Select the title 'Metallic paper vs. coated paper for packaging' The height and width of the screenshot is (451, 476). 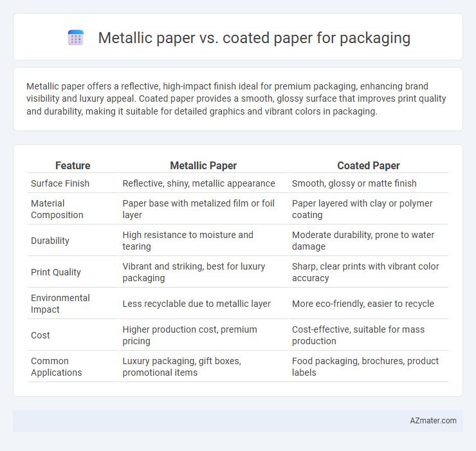(254, 38)
